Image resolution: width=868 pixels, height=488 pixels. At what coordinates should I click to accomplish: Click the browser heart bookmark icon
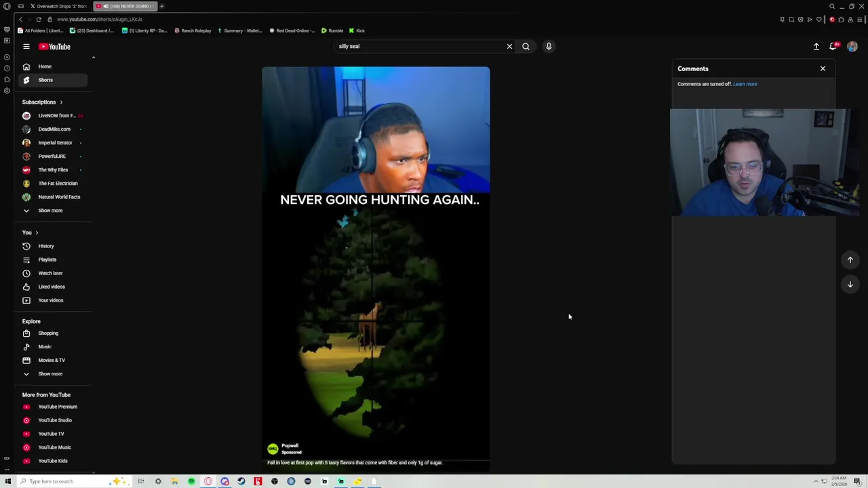pos(819,20)
